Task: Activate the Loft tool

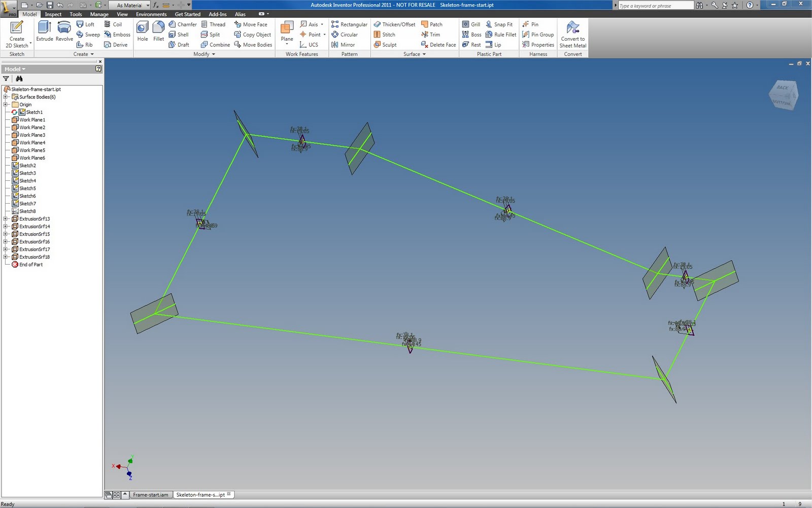Action: point(86,24)
